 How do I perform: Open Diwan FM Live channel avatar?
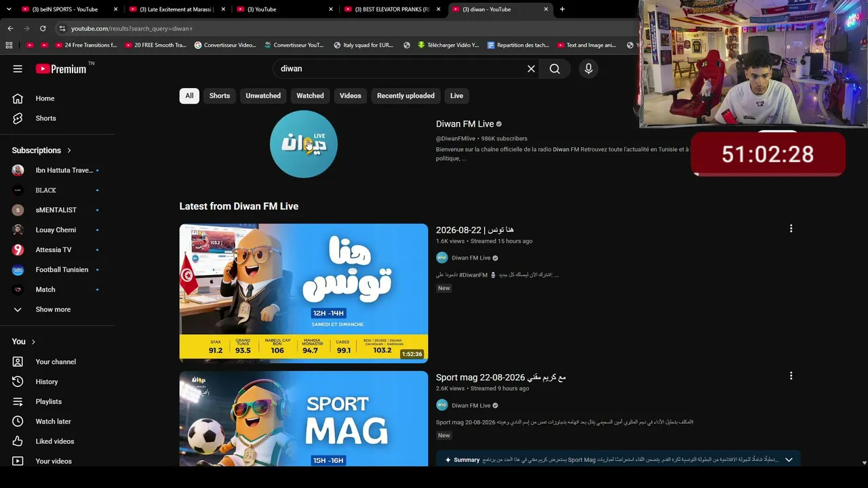(304, 144)
